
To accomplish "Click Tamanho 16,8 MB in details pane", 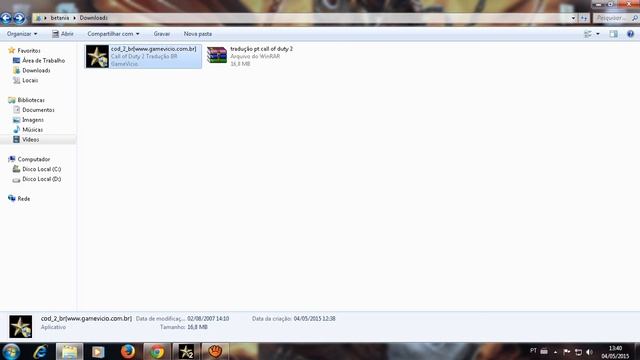I will pos(184,327).
